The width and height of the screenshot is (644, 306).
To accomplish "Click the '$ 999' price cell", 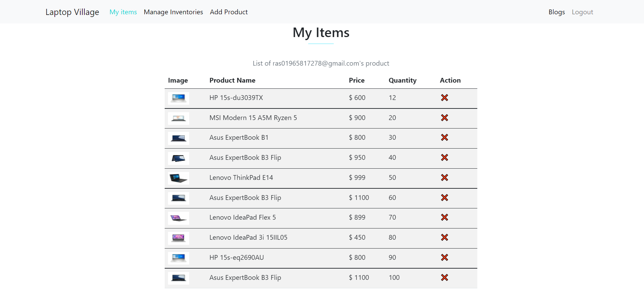I will tap(357, 177).
